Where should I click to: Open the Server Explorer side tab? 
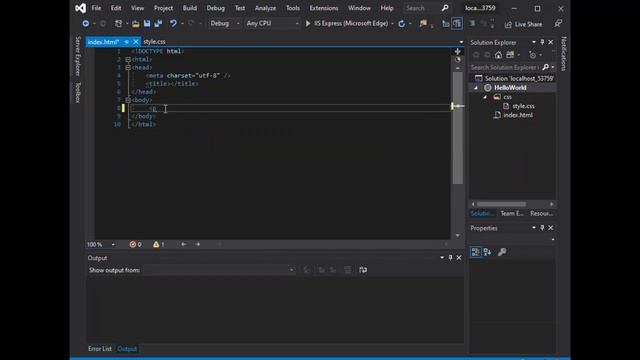tap(78, 56)
